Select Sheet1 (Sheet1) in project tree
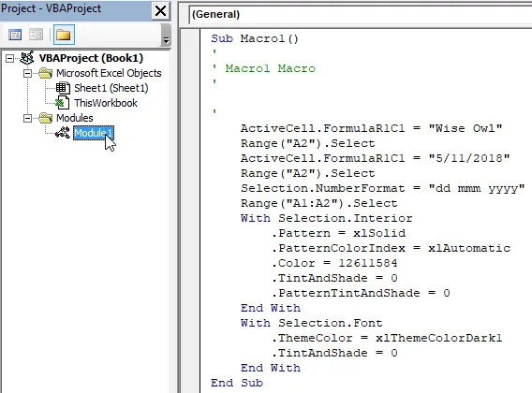The height and width of the screenshot is (393, 532). [x=111, y=88]
